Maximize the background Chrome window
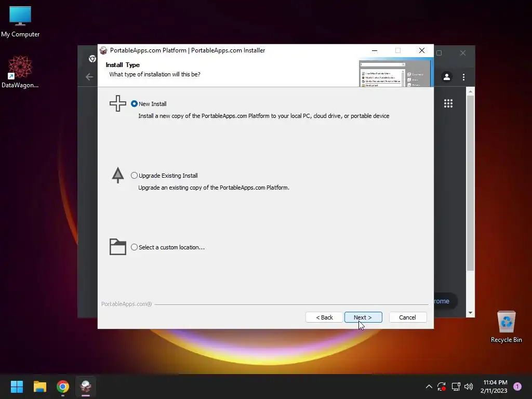532x399 pixels. coord(439,53)
